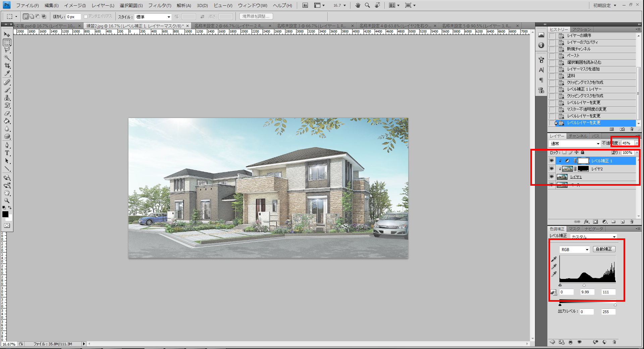The image size is (644, 349).
Task: Select the Zoom tool in toolbox
Action: tap(7, 201)
